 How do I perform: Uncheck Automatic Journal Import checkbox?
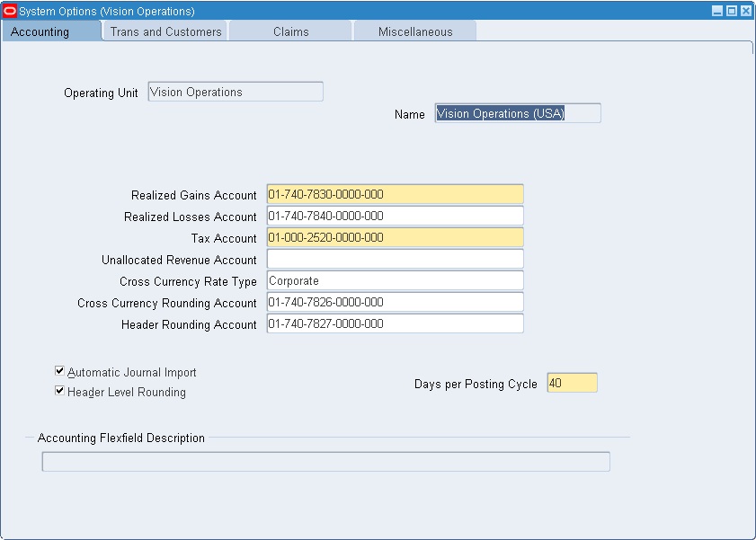point(60,371)
